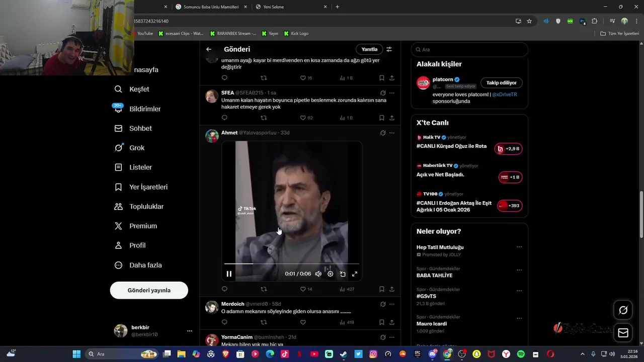Open the Kick Logo bookmark
The width and height of the screenshot is (644, 362).
tap(296, 34)
